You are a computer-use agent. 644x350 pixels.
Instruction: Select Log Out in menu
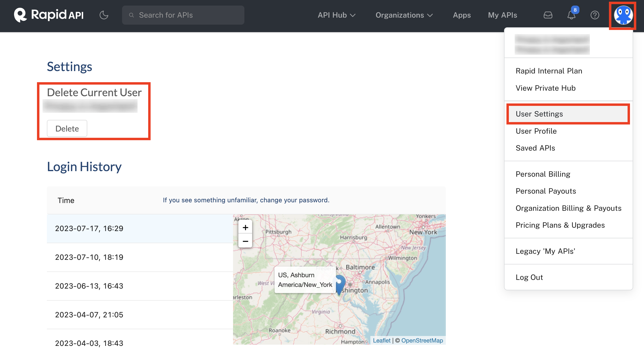click(x=529, y=277)
